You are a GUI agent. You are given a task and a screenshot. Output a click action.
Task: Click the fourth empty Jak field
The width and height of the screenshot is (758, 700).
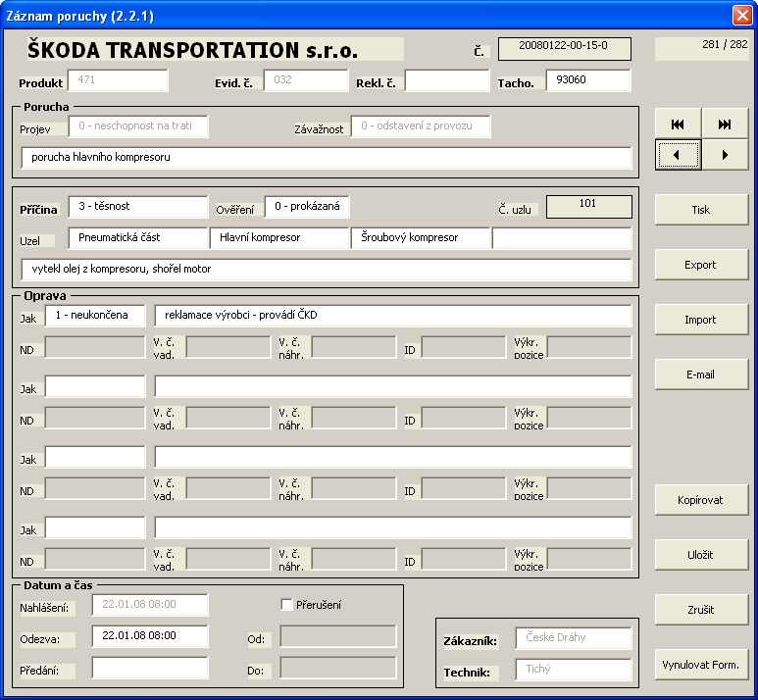point(95,527)
